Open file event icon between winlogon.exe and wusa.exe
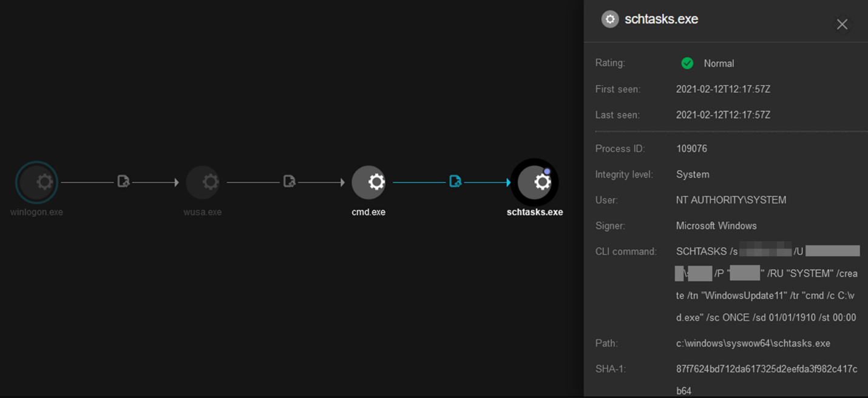The height and width of the screenshot is (398, 868). [x=123, y=181]
